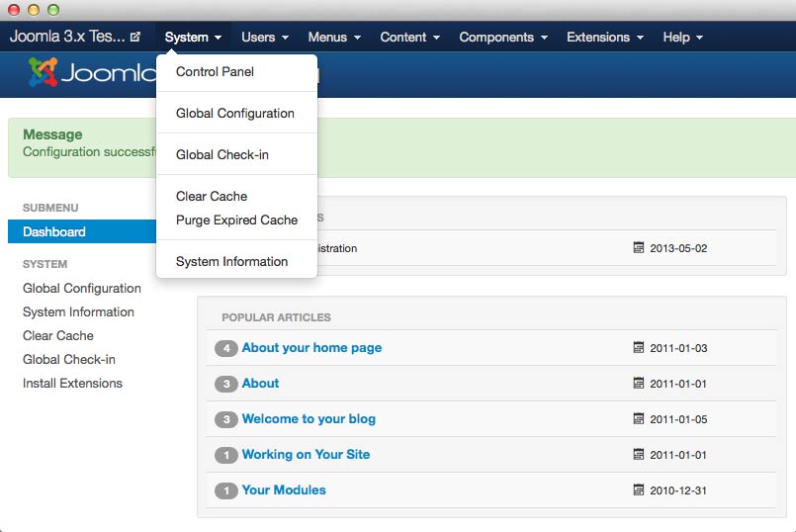Click the hit count badge for About your home page

point(226,348)
